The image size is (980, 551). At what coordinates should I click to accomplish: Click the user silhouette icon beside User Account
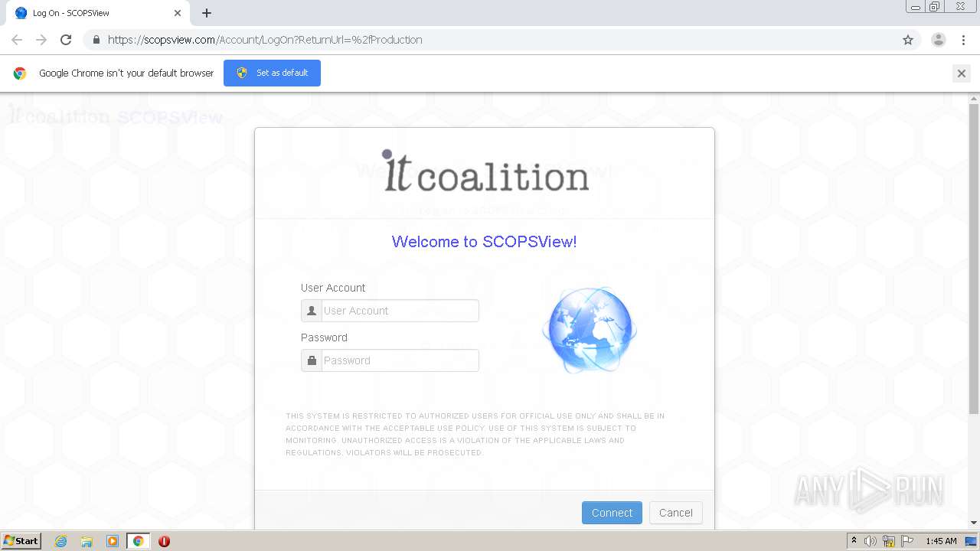coord(312,311)
